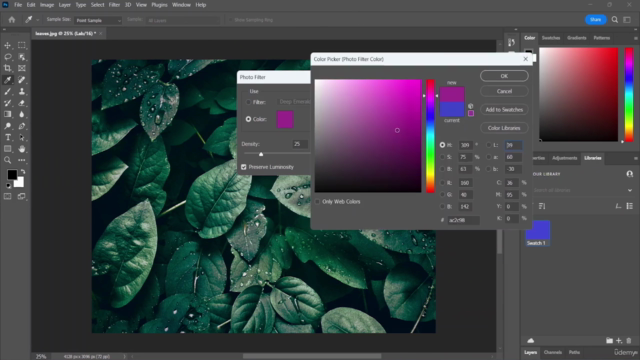
Task: Open the search magnifier in the top bar
Action: (614, 20)
